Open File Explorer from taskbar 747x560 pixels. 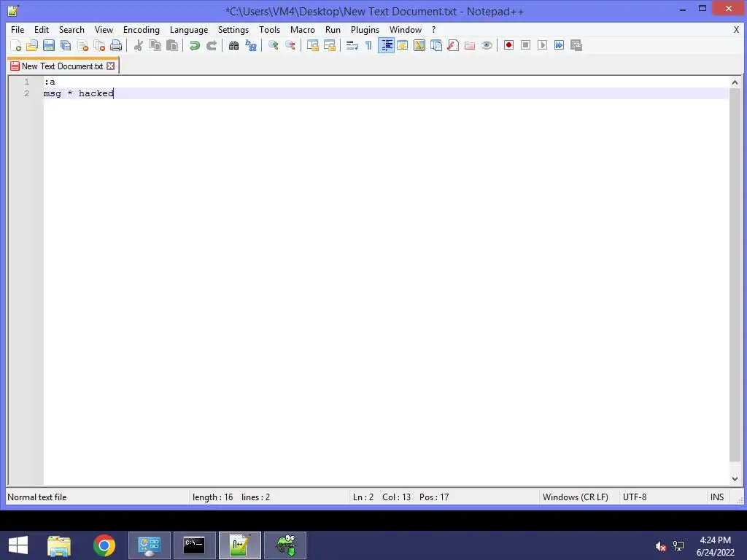59,545
